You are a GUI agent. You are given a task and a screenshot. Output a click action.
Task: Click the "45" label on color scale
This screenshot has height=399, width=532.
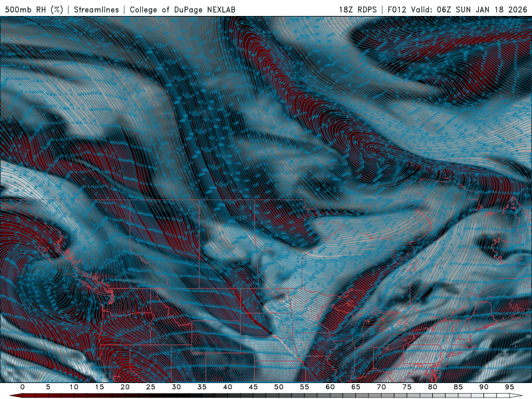coord(253,387)
